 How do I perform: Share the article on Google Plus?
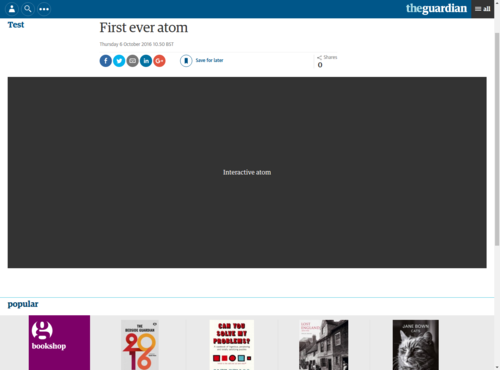pyautogui.click(x=159, y=61)
